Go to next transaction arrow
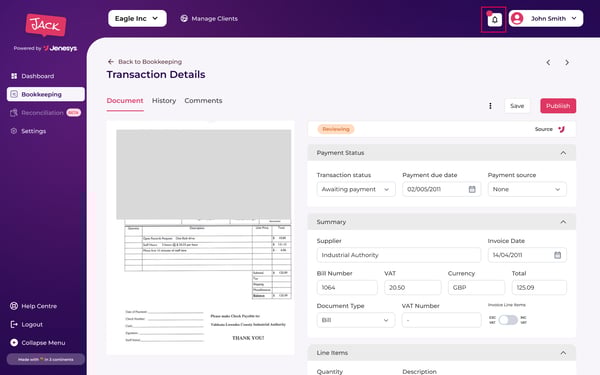Viewport: 600px width, 375px height. pyautogui.click(x=567, y=62)
